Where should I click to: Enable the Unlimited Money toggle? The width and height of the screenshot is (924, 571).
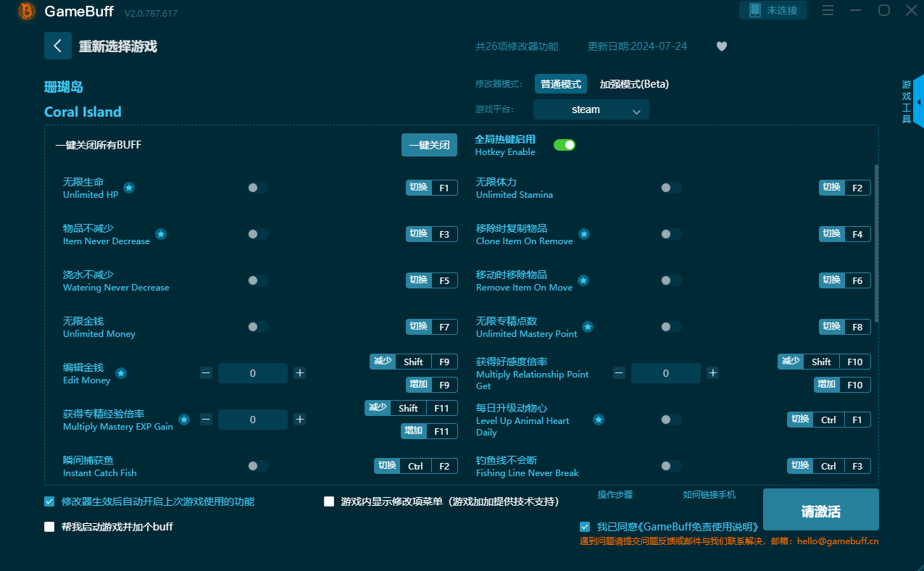coord(257,327)
